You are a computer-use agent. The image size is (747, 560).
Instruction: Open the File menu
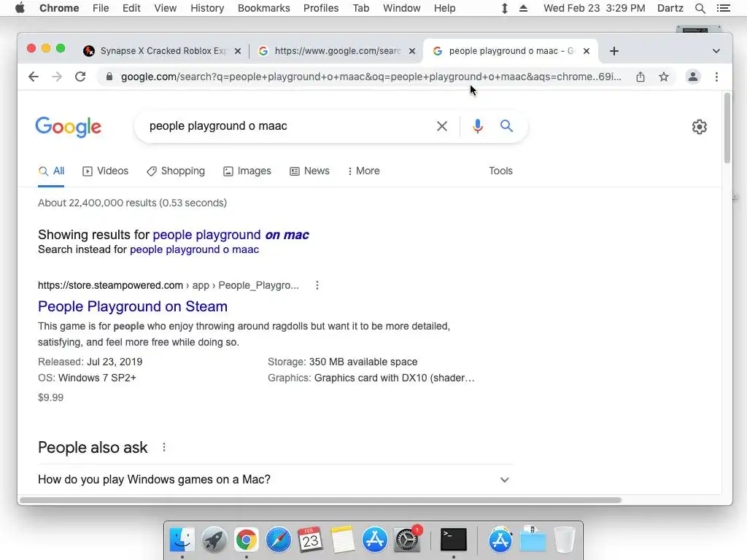(x=101, y=8)
